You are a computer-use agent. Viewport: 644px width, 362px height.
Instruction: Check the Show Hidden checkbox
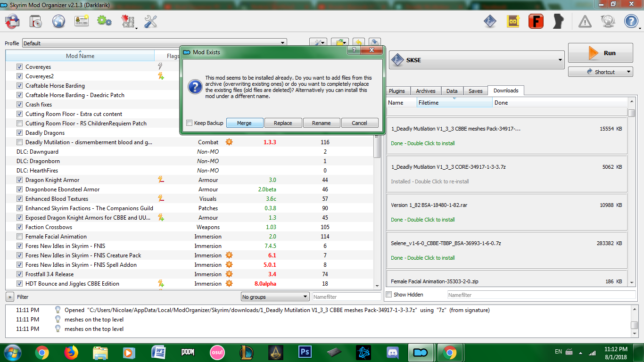click(x=389, y=295)
